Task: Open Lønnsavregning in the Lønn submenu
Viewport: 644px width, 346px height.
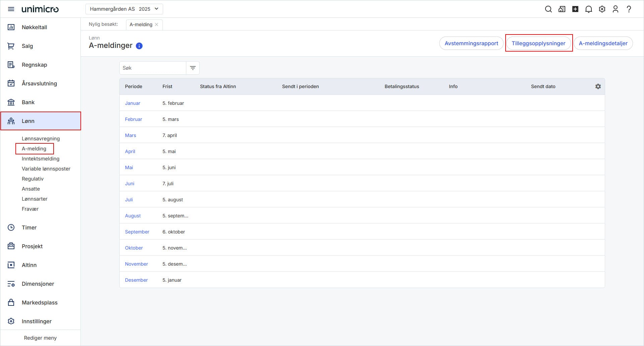Action: [41, 138]
